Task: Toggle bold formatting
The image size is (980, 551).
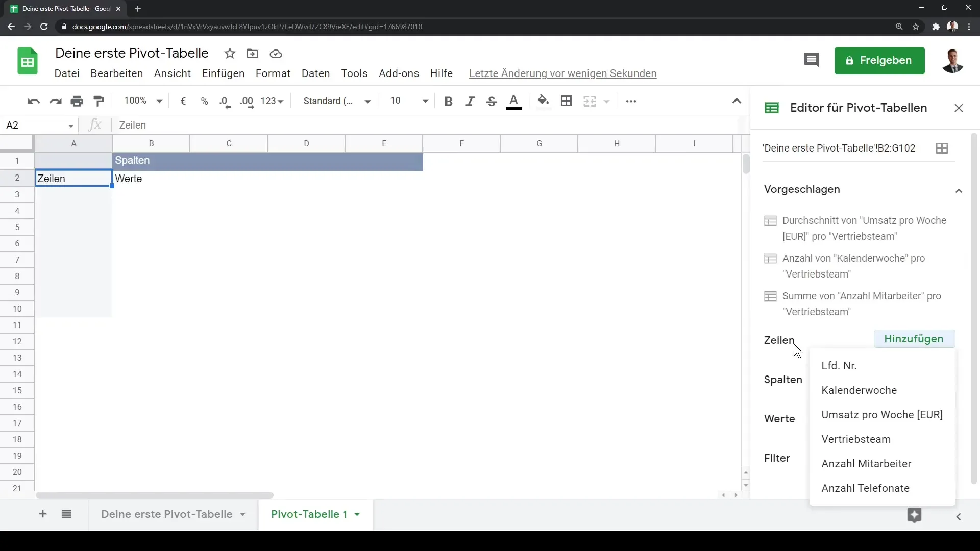Action: click(449, 101)
